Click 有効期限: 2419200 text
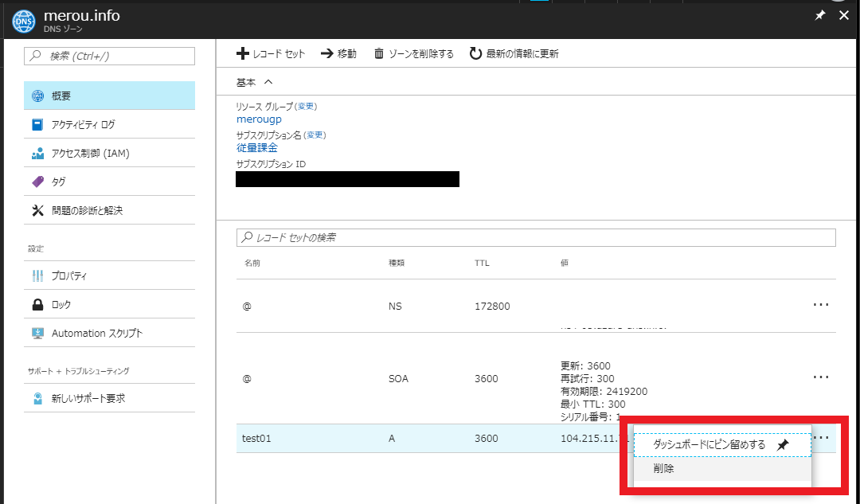The height and width of the screenshot is (504, 860). 604,392
